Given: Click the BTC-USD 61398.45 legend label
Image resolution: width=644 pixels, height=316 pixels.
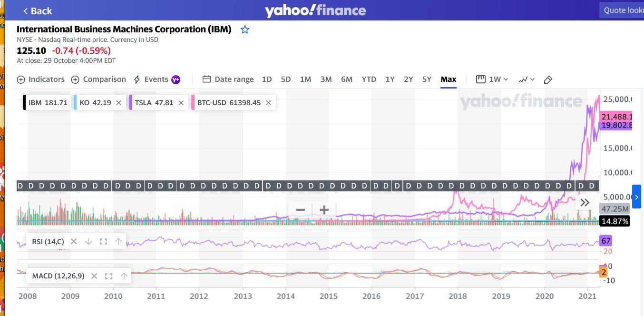Looking at the screenshot, I should pos(229,103).
